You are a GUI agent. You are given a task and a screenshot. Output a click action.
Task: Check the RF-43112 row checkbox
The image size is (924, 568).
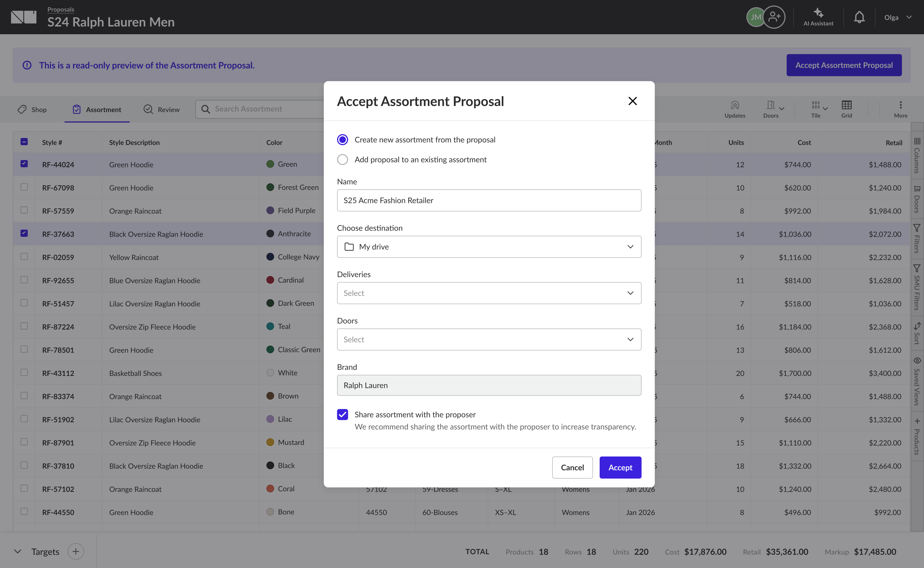coord(24,372)
